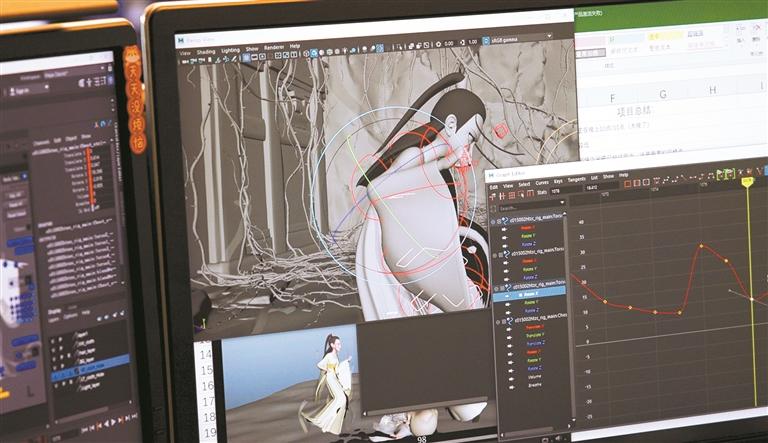Click the Graph Editor outliner search field
The width and height of the screenshot is (768, 443).
(529, 208)
